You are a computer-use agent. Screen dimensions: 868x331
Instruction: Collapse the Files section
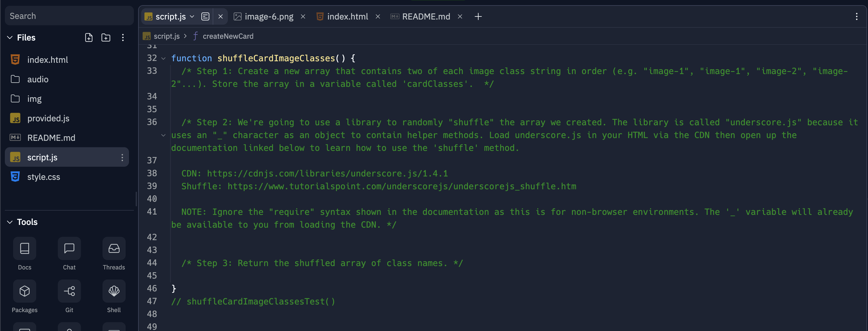[x=10, y=37]
